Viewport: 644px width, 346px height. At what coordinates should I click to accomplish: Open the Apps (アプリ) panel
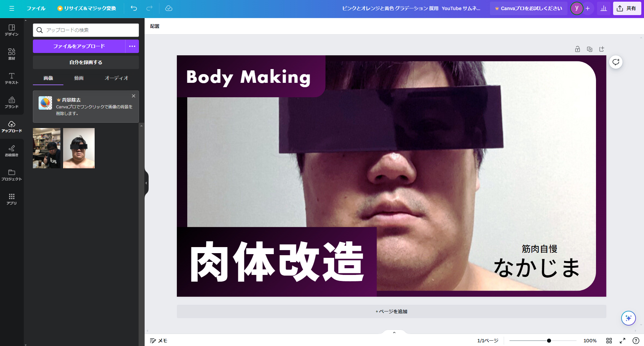coord(12,199)
